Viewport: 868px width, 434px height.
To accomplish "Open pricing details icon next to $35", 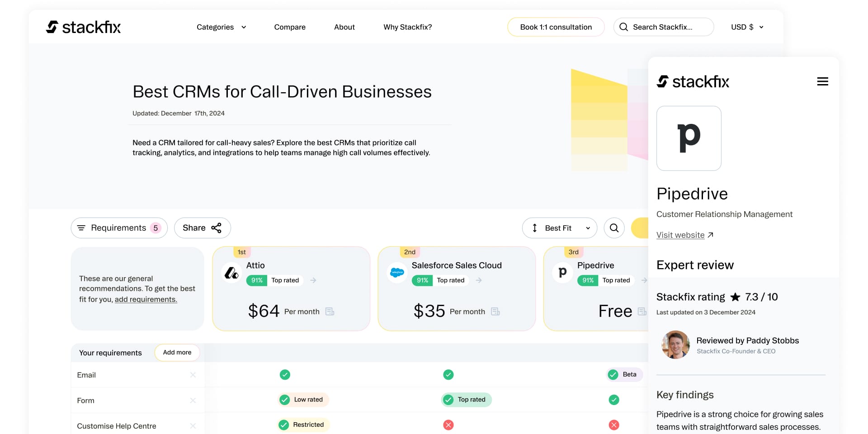I will (495, 311).
